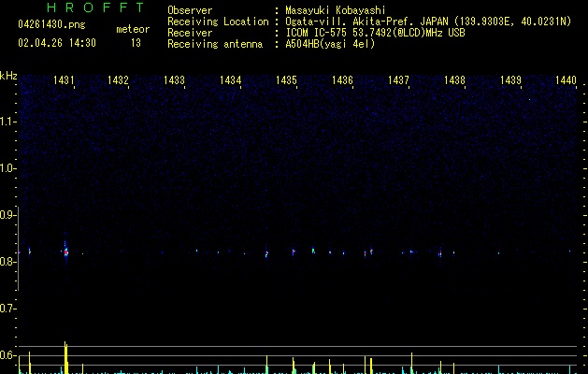This screenshot has height=374, width=588.
Task: Click the Receiving antenna label
Action: [215, 44]
